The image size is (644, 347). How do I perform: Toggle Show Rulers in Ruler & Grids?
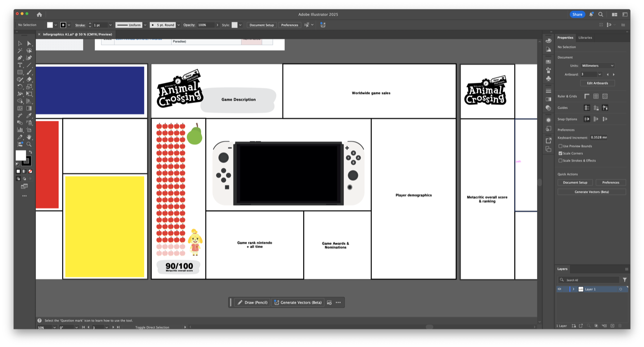point(587,96)
